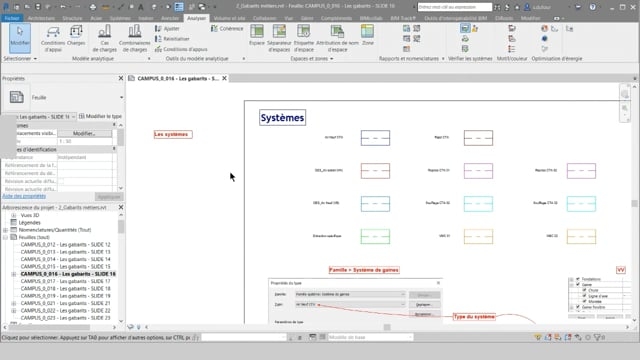Click the project browser horizontal scrollbar
The width and height of the screenshot is (640, 360).
(x=49, y=327)
